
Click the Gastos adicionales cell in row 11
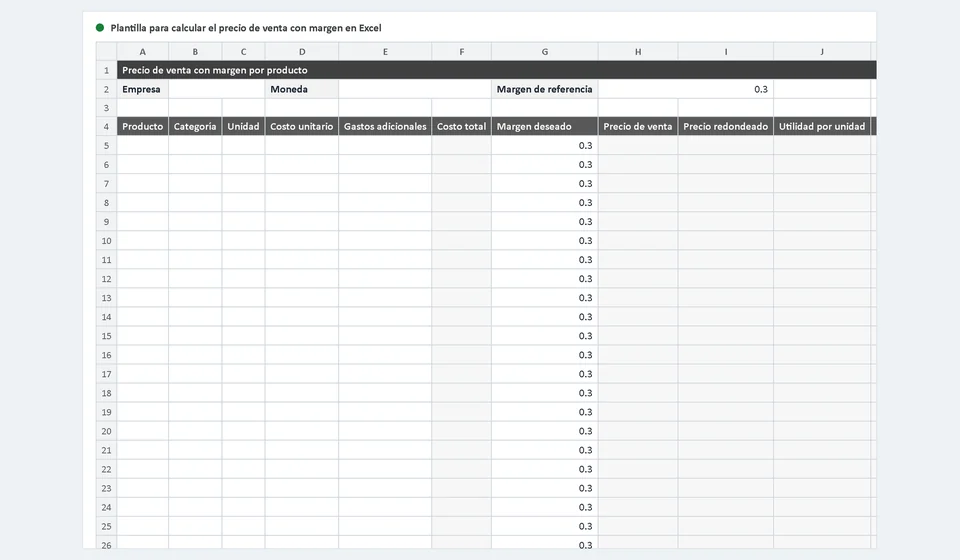coord(385,259)
